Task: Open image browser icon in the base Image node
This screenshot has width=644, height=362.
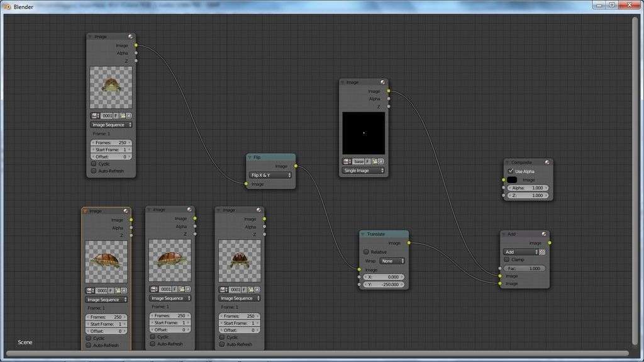Action: 347,162
